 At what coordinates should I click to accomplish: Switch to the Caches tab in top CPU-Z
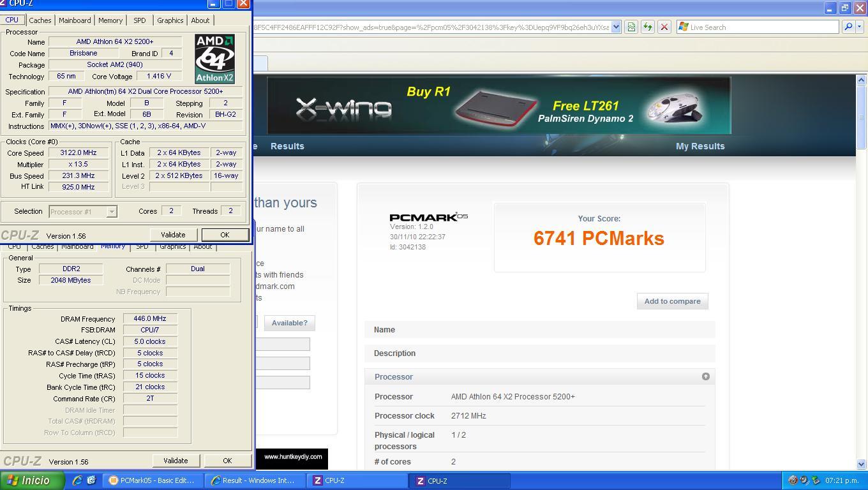(x=40, y=20)
